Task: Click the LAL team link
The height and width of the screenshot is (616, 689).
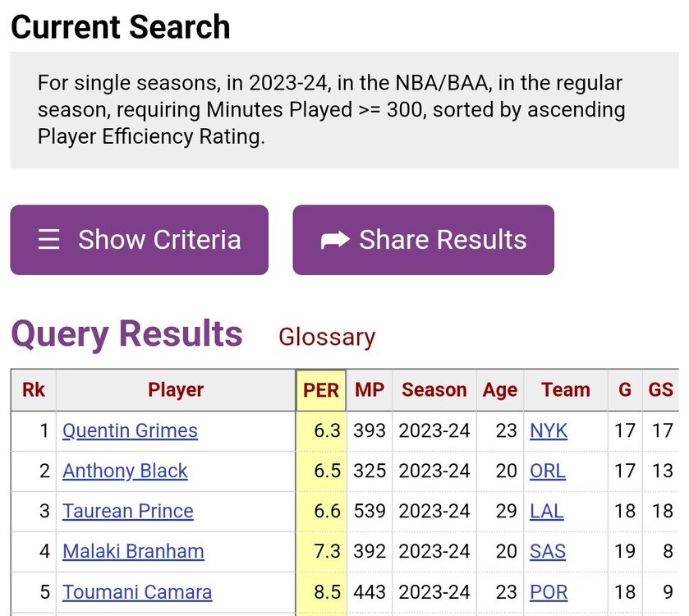Action: click(547, 511)
